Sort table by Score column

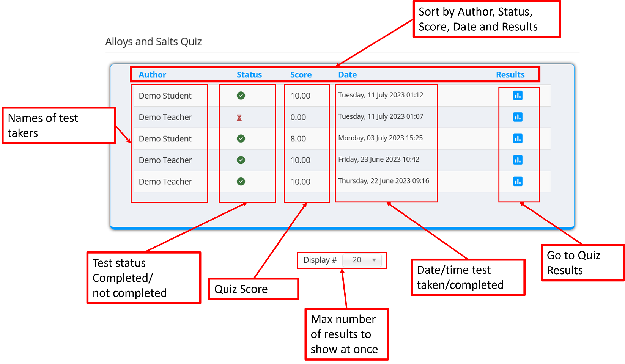301,75
